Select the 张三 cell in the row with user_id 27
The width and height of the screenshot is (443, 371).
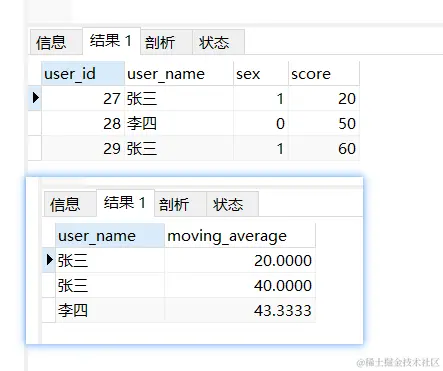pos(179,98)
